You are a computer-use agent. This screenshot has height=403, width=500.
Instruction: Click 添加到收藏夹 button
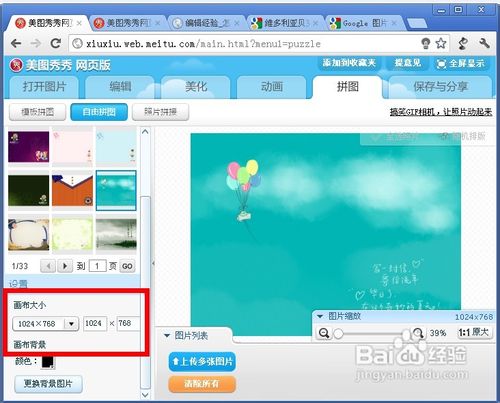point(349,63)
